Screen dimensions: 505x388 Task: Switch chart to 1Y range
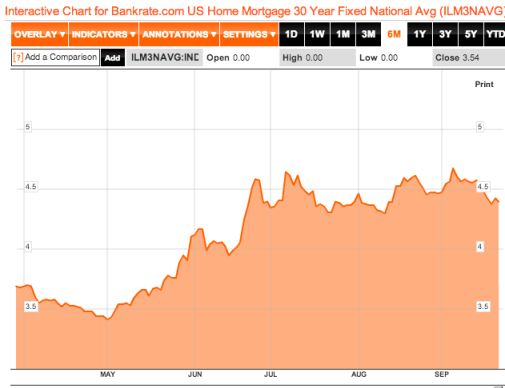tap(420, 34)
